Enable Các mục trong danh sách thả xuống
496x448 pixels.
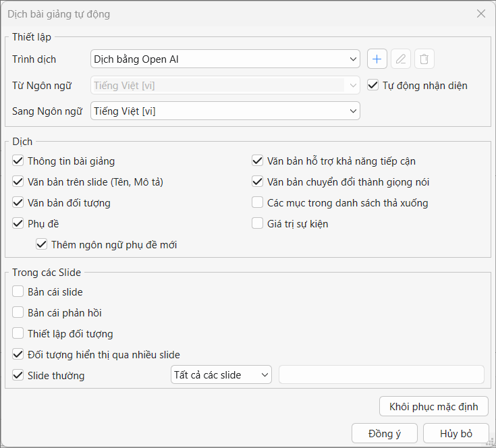[x=257, y=202]
